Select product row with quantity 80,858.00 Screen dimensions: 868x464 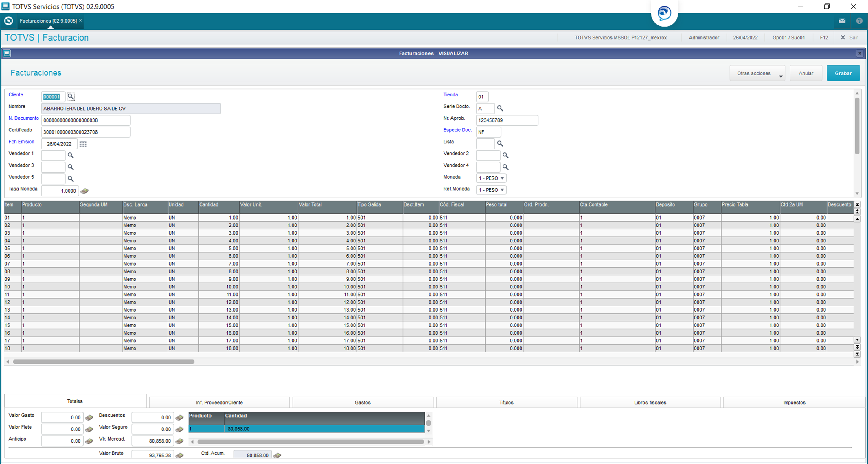307,429
